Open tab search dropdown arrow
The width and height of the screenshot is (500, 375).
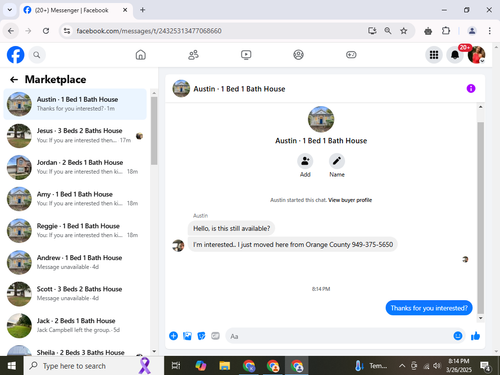(10, 10)
